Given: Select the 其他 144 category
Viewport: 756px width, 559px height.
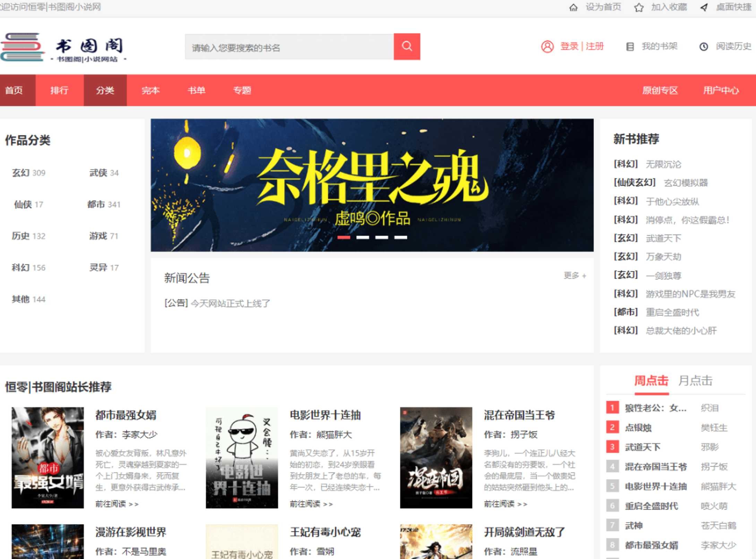Looking at the screenshot, I should point(29,299).
